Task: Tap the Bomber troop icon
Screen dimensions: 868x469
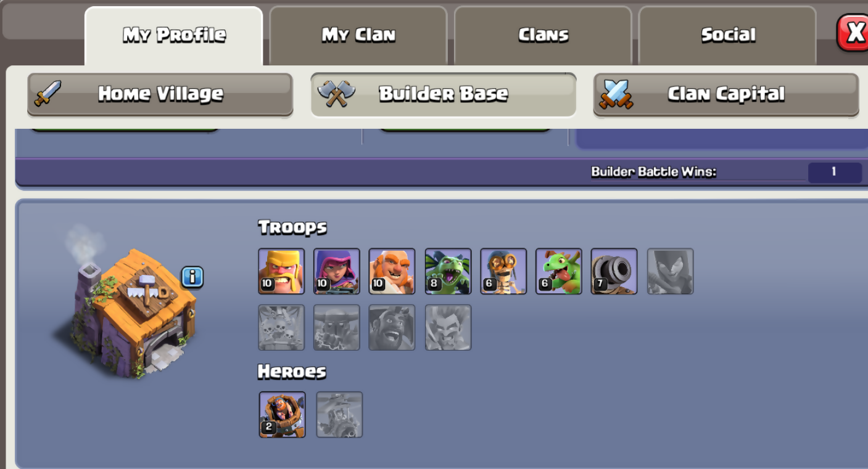Action: pyautogui.click(x=503, y=271)
